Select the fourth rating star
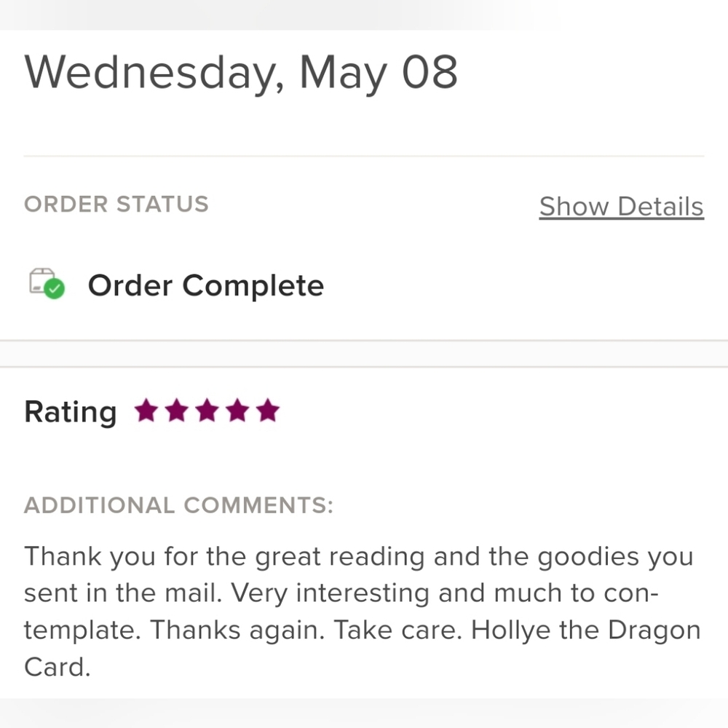The width and height of the screenshot is (728, 728). [237, 411]
